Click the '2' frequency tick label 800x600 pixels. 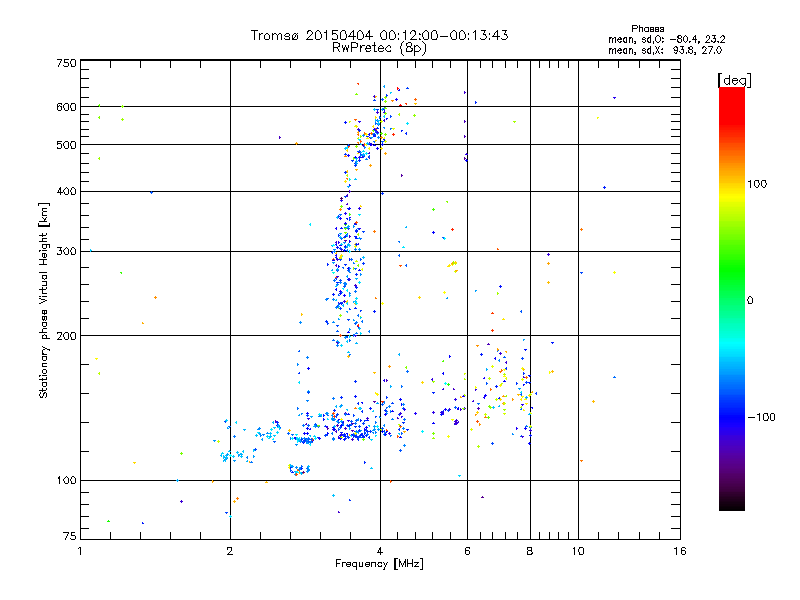230,551
